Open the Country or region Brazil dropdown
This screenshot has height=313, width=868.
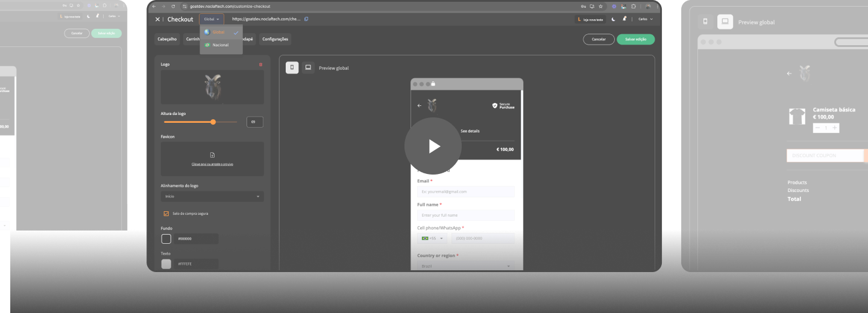tap(466, 265)
